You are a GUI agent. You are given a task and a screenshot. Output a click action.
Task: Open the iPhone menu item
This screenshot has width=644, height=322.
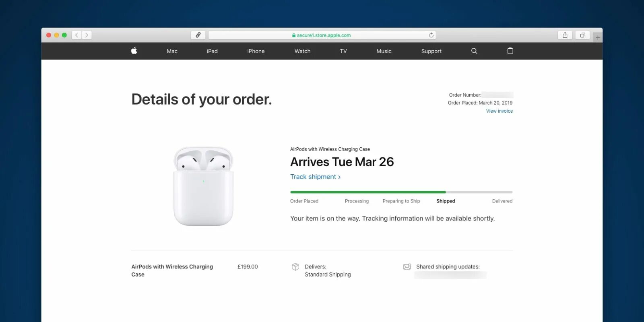[256, 51]
